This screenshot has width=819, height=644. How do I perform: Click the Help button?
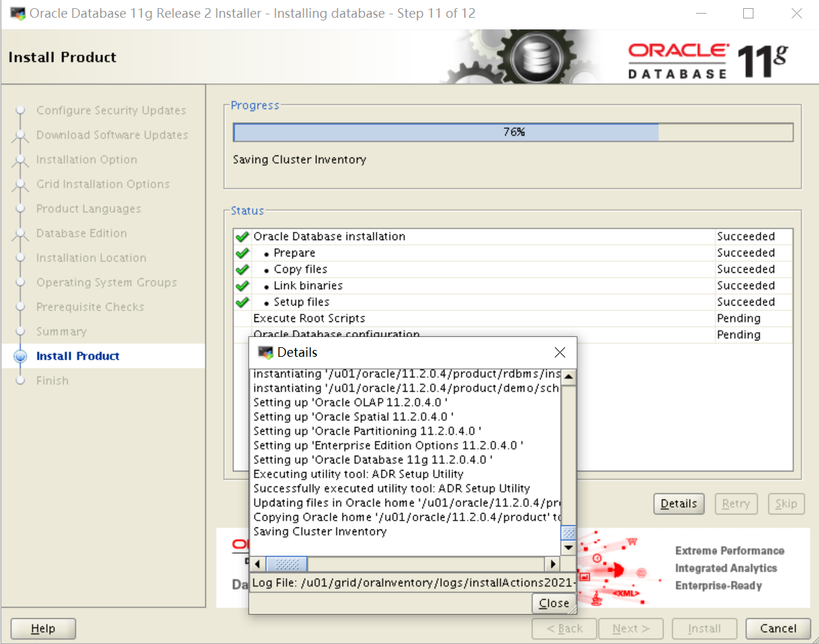point(43,628)
